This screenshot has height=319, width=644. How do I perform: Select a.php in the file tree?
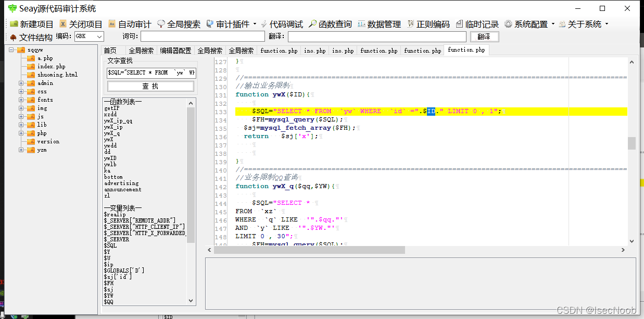[45, 58]
